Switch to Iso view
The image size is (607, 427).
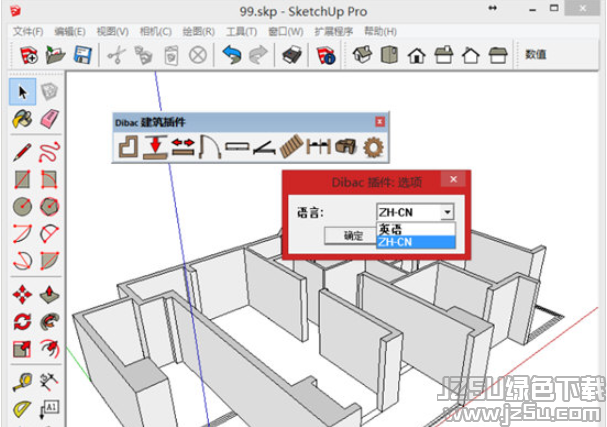pyautogui.click(x=362, y=55)
